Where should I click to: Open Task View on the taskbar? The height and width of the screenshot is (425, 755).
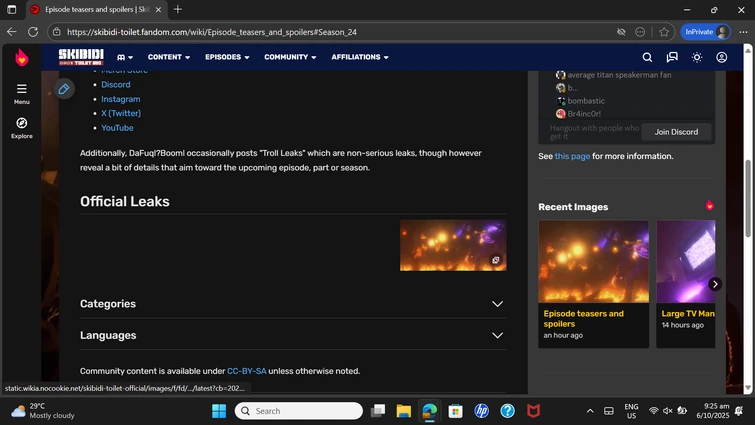[x=378, y=411]
